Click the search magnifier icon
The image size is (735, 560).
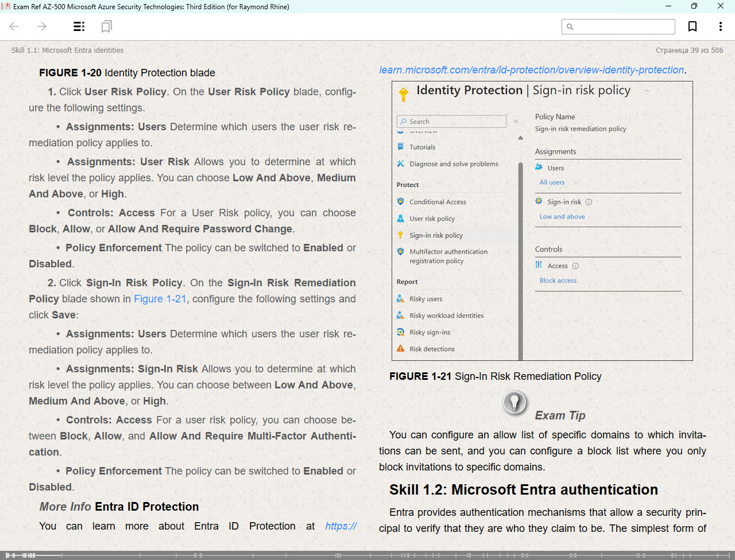(x=570, y=26)
